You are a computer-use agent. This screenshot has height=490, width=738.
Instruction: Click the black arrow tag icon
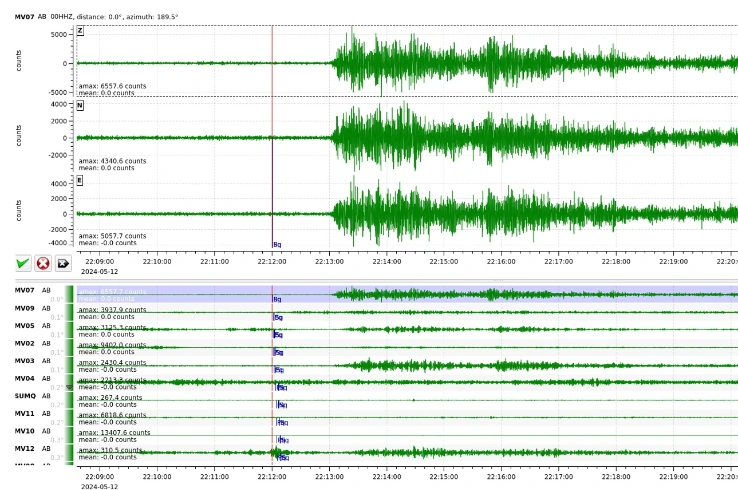pos(63,264)
